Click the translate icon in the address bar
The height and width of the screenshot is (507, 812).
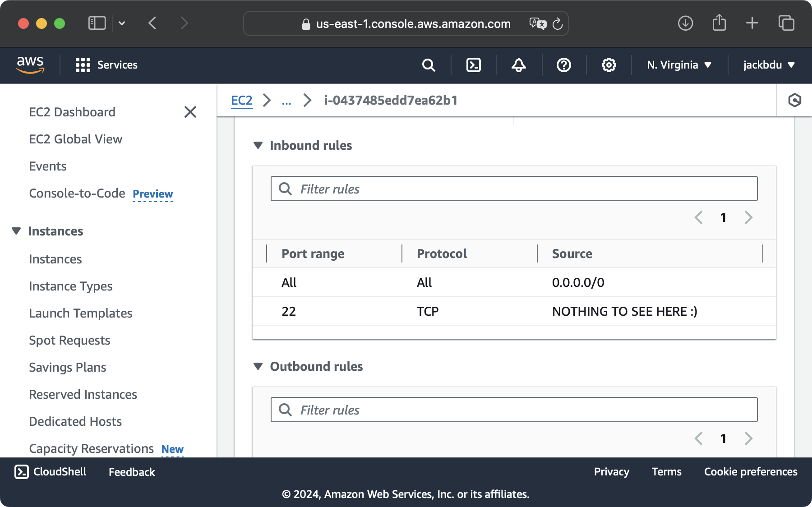coord(538,23)
